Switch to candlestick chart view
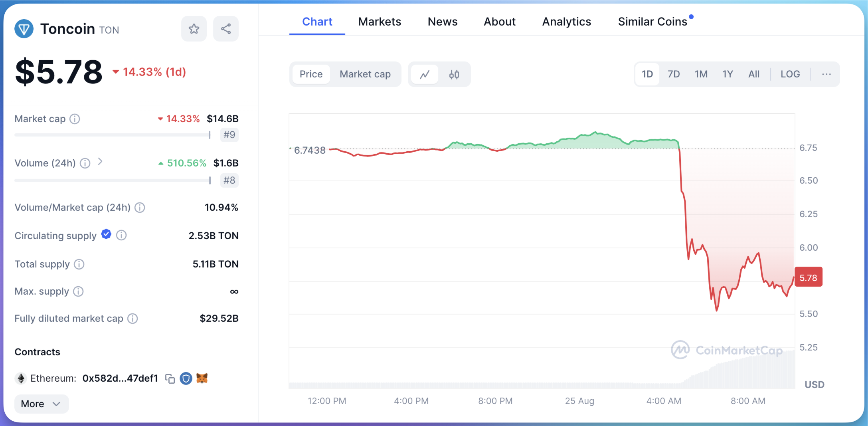This screenshot has width=868, height=426. [454, 74]
